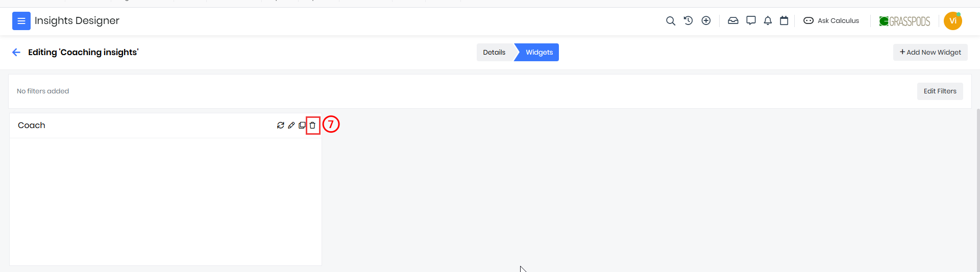Open the chat messages icon

pos(751,21)
